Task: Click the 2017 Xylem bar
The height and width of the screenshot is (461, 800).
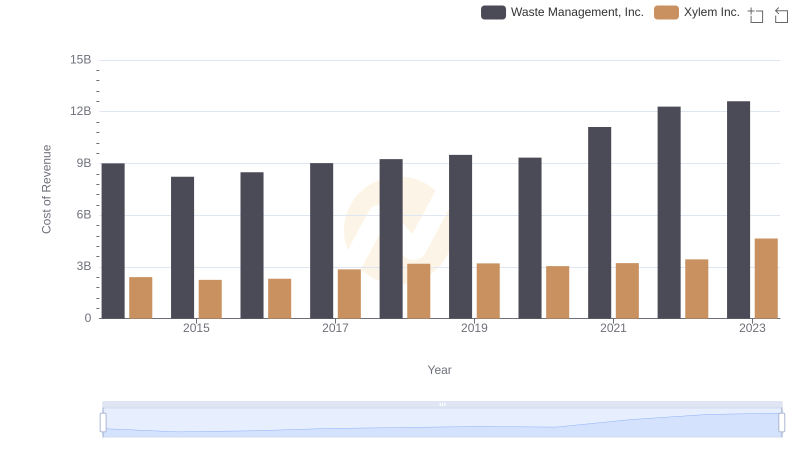Action: coord(349,294)
